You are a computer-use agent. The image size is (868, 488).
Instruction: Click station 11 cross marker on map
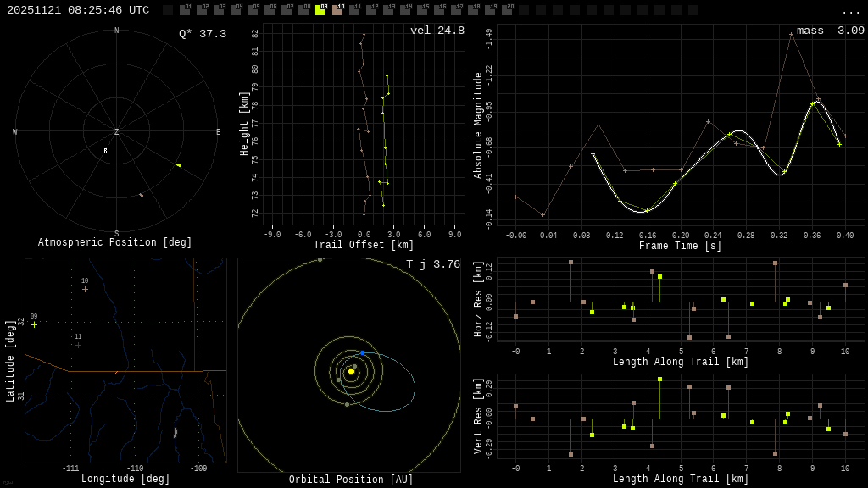pos(78,345)
